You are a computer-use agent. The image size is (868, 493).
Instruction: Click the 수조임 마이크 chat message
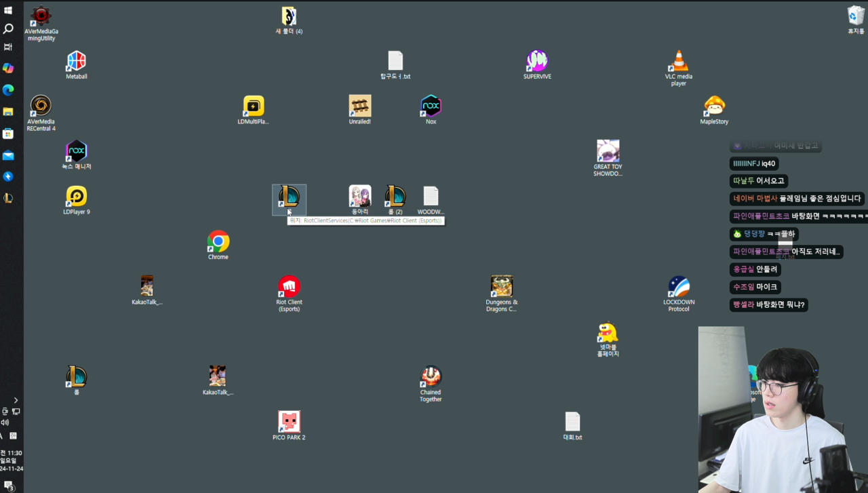tap(755, 287)
